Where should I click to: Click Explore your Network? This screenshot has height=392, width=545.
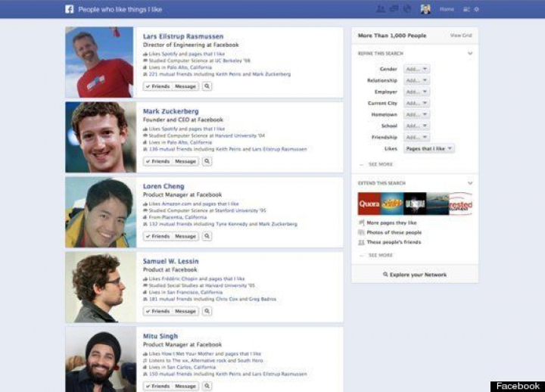point(415,275)
